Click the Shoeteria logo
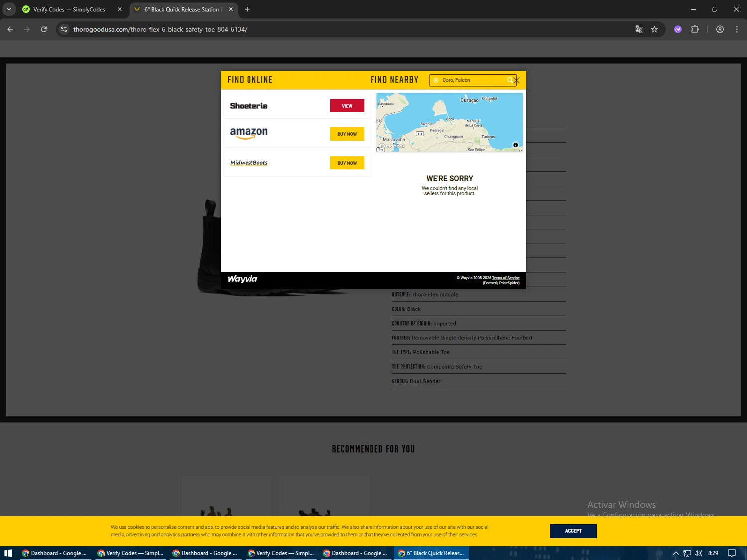This screenshot has height=560, width=747. pyautogui.click(x=249, y=106)
